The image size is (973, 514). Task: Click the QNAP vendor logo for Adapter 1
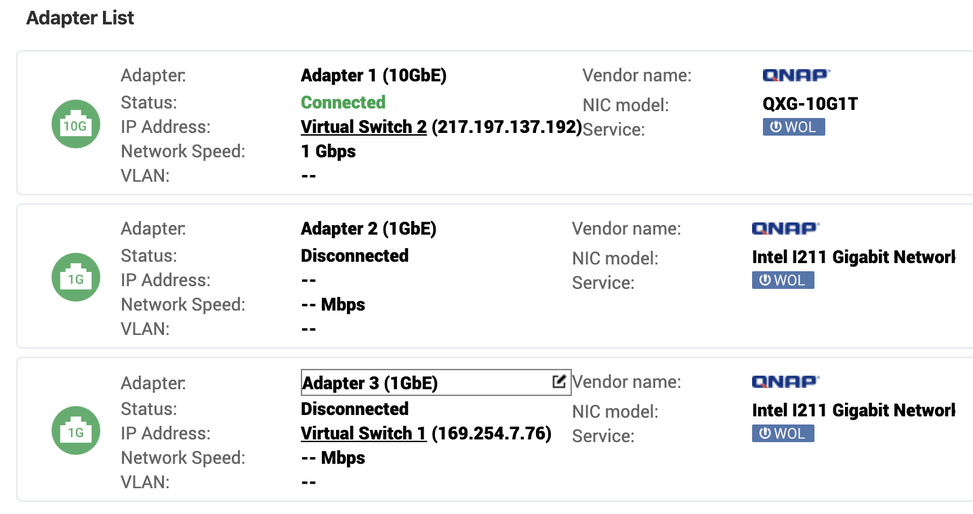pos(796,75)
